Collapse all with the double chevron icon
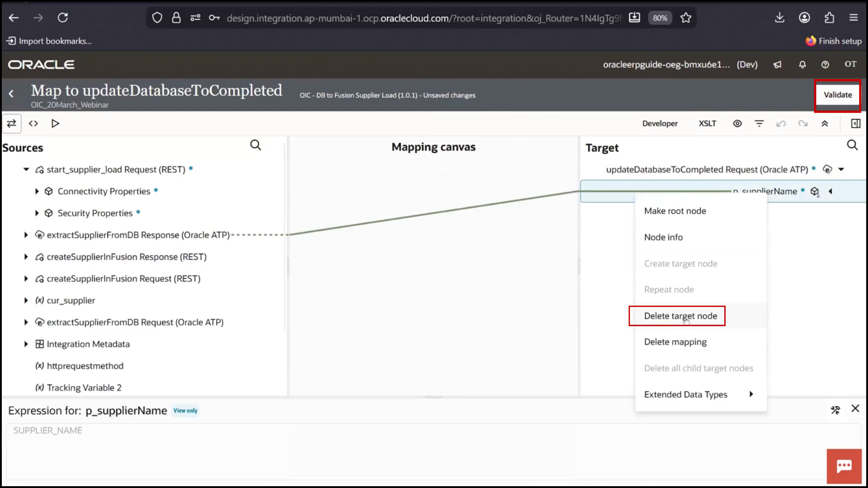This screenshot has height=488, width=868. pos(825,123)
